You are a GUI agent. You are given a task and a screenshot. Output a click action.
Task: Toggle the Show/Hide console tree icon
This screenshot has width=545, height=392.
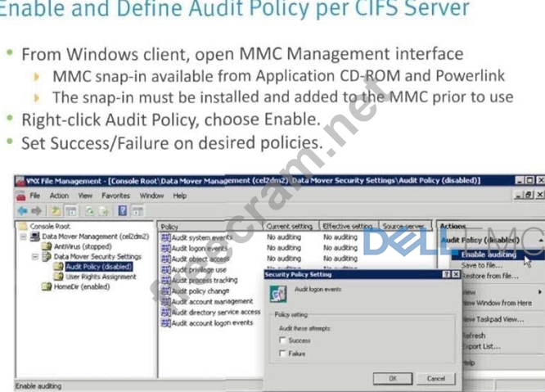pos(71,210)
